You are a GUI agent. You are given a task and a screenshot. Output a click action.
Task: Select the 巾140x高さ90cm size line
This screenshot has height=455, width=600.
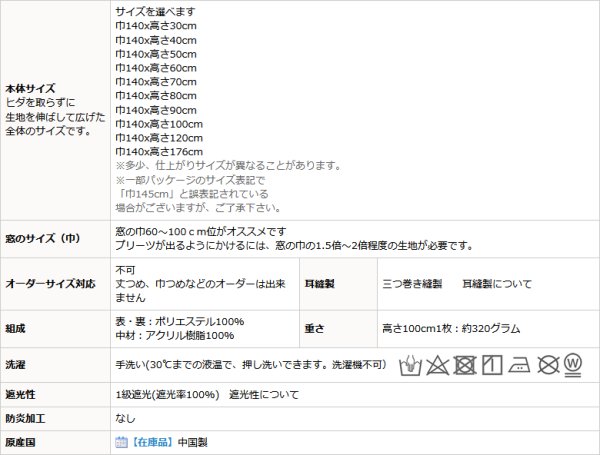(156, 110)
